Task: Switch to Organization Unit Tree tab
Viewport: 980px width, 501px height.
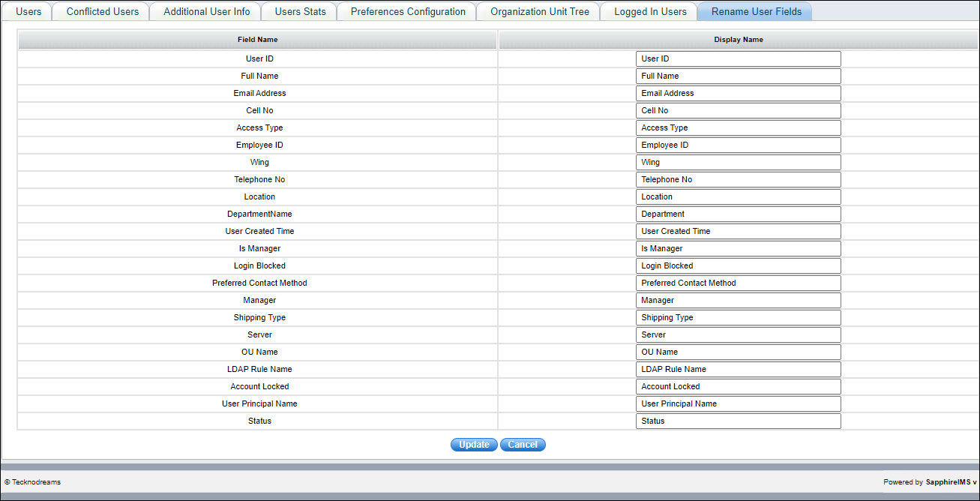Action: tap(540, 11)
